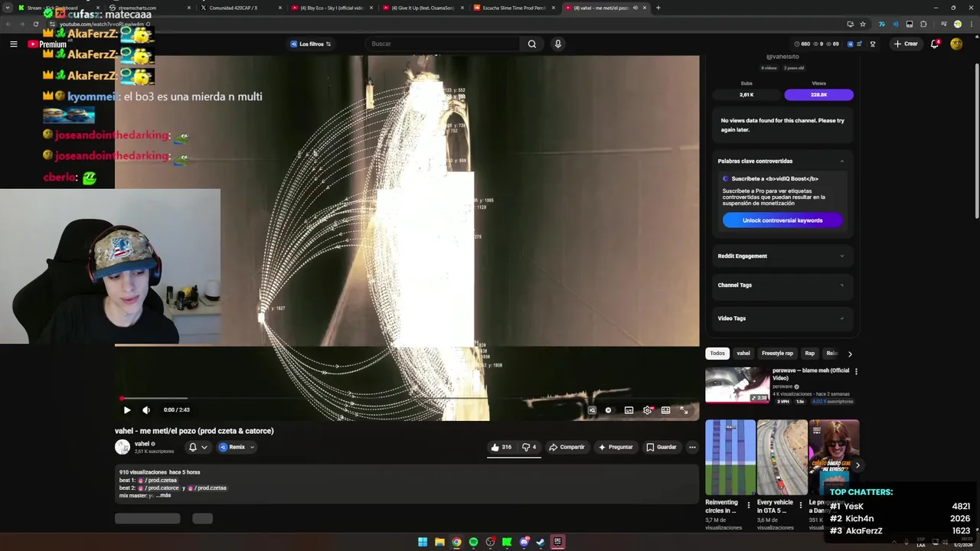
Task: Open YouTube notifications bell
Action: [935, 44]
